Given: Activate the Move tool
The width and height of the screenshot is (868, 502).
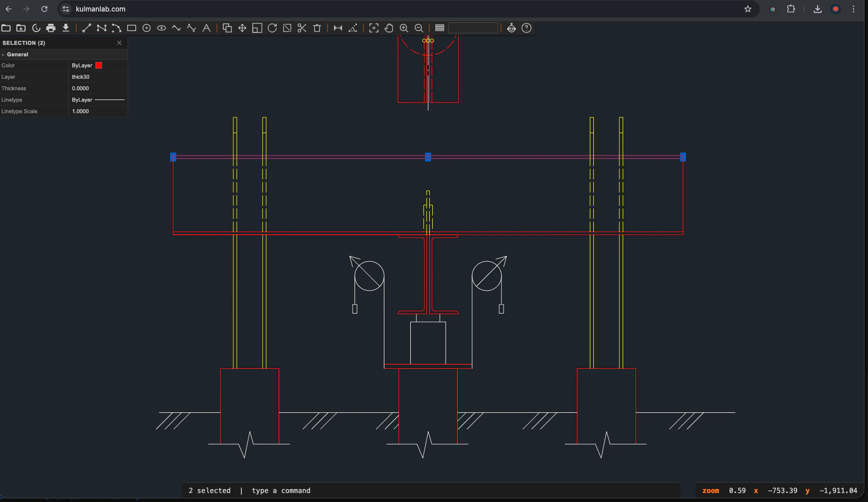Looking at the screenshot, I should [242, 28].
